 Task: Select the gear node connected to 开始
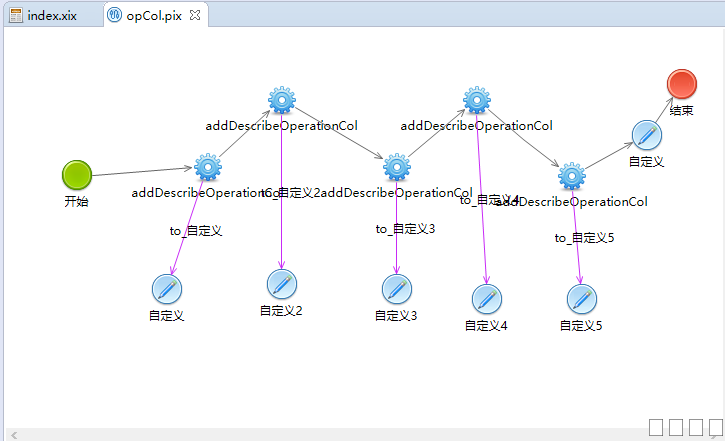207,167
